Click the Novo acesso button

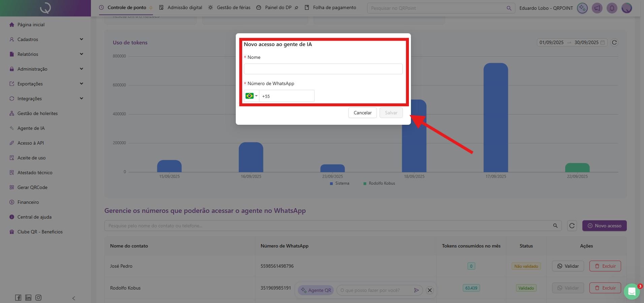pos(604,226)
